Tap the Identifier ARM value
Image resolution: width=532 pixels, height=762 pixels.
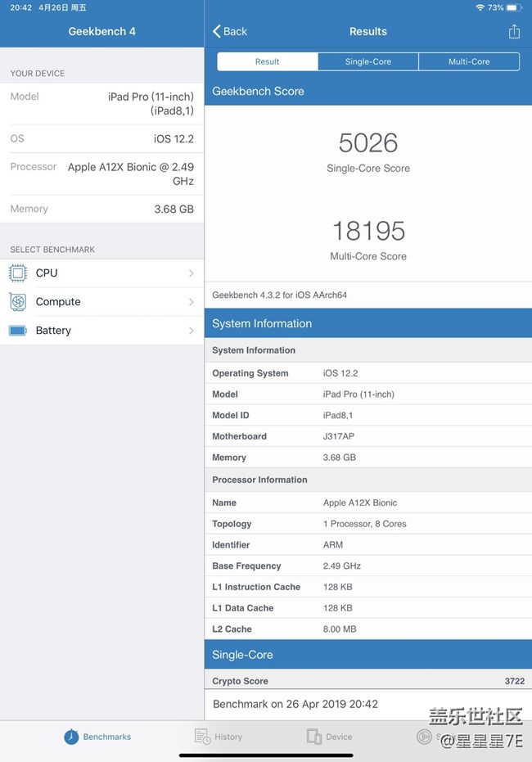(333, 545)
